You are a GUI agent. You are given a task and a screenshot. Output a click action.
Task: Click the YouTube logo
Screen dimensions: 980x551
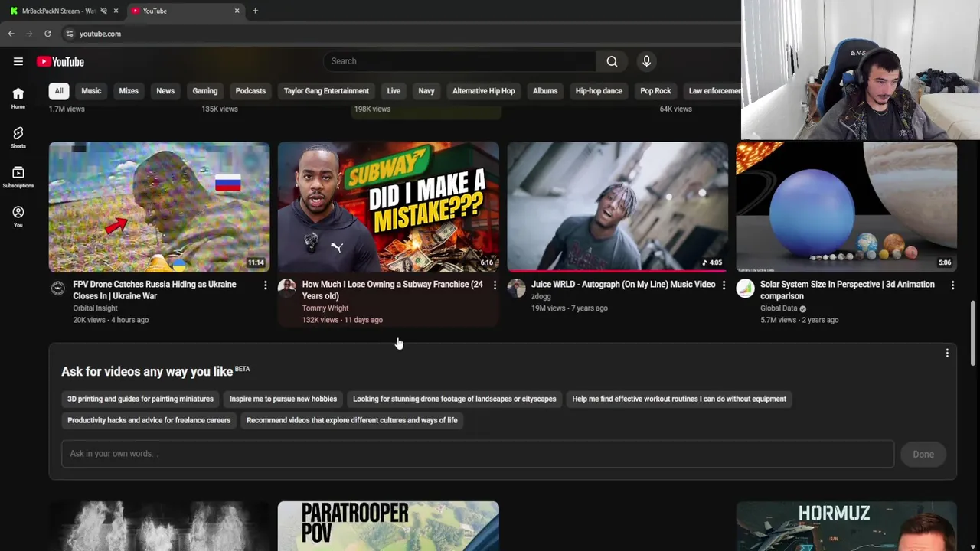pos(60,61)
